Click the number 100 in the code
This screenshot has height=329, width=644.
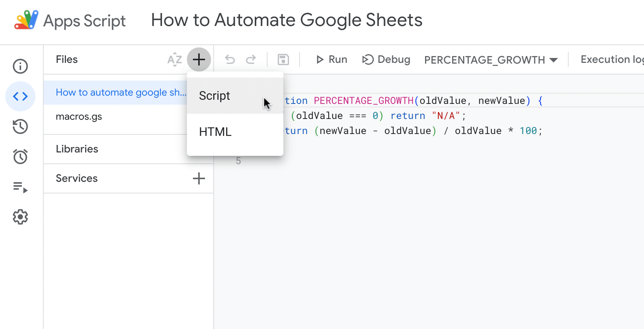(528, 131)
